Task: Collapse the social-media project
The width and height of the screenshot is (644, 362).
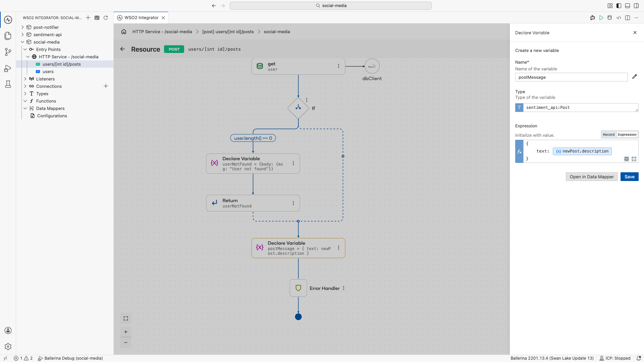Action: click(22, 42)
